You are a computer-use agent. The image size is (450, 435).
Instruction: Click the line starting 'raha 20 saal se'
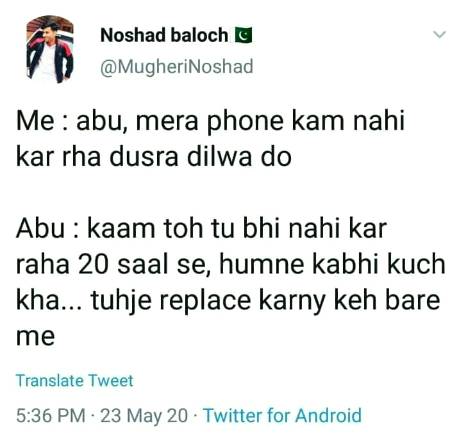231,264
